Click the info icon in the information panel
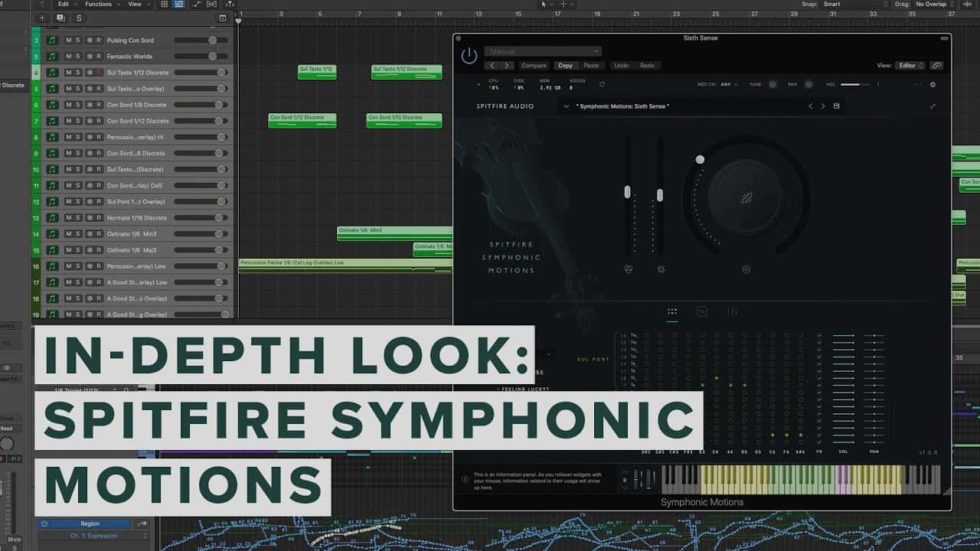This screenshot has width=980, height=551. (x=465, y=480)
